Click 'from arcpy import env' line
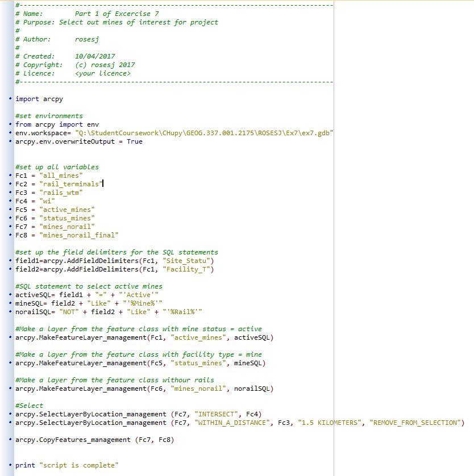Screen dimensions: 474x476 [57, 124]
